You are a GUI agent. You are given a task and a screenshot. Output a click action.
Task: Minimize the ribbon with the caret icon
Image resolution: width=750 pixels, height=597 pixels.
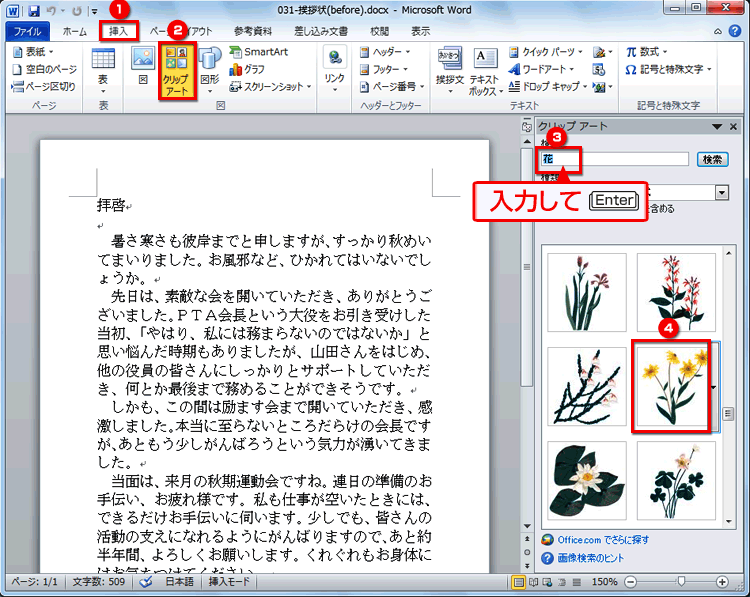pyautogui.click(x=718, y=32)
